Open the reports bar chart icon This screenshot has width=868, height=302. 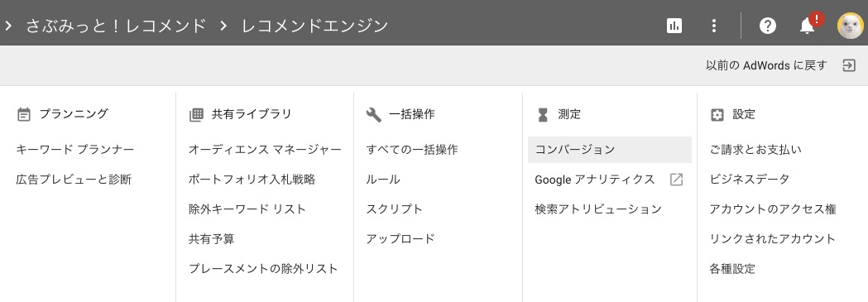tap(674, 26)
